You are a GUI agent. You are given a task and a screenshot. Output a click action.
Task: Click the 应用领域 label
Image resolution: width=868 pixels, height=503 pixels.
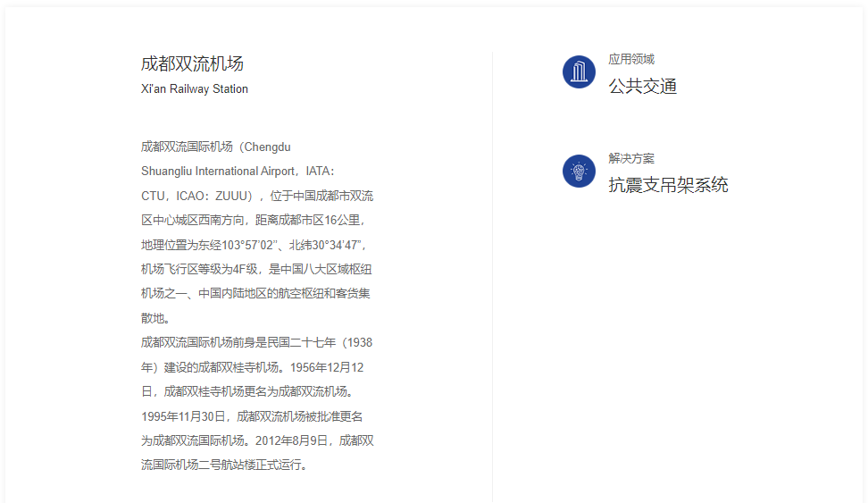tap(631, 59)
